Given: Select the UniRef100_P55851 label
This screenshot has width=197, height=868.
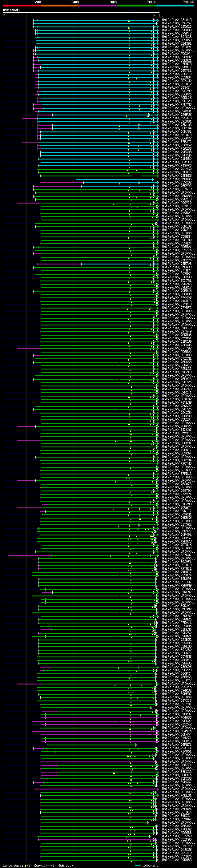Looking at the screenshot, I should click(177, 338).
